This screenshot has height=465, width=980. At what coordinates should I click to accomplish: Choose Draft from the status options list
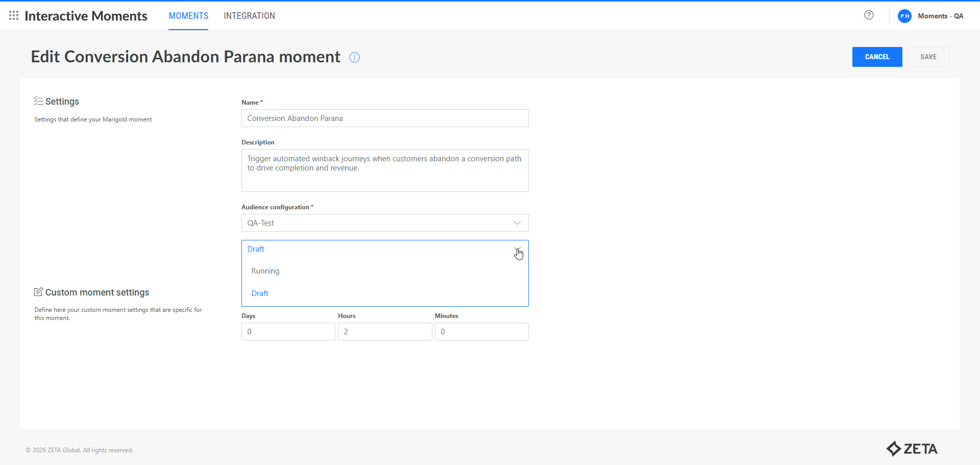click(260, 293)
